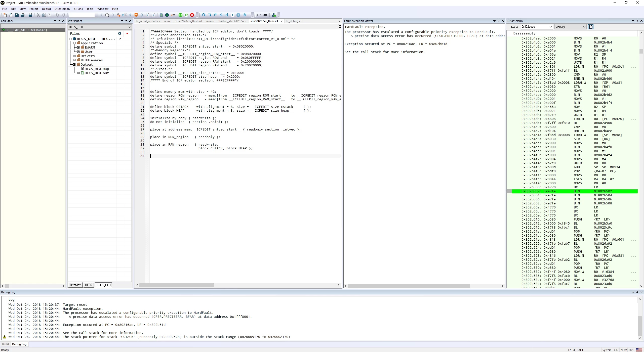Open the Disassembly menu

(62, 9)
